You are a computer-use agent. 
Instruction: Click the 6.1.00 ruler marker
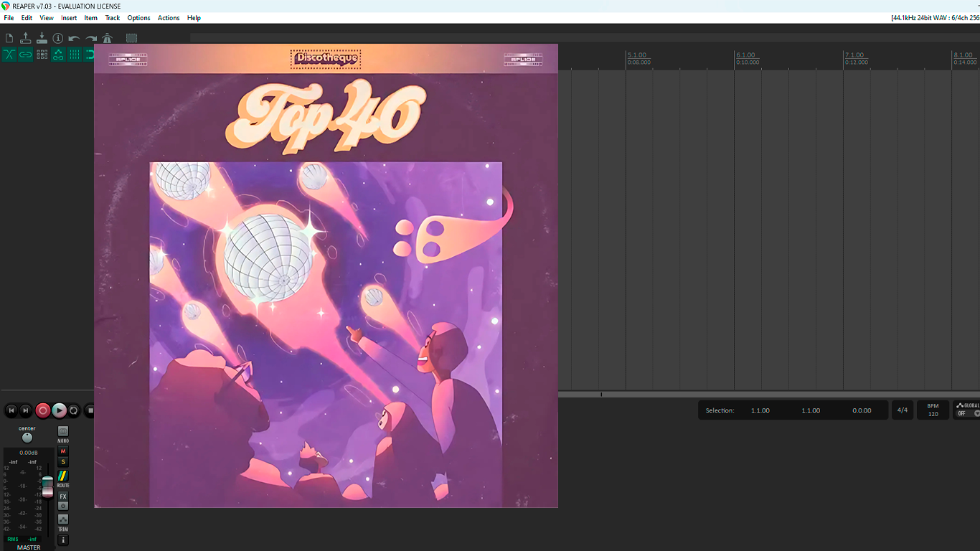746,55
